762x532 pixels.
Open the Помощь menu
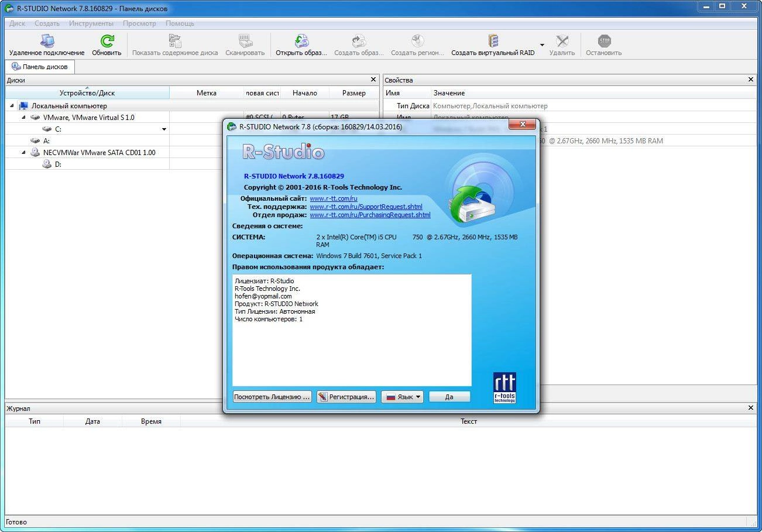pyautogui.click(x=180, y=23)
